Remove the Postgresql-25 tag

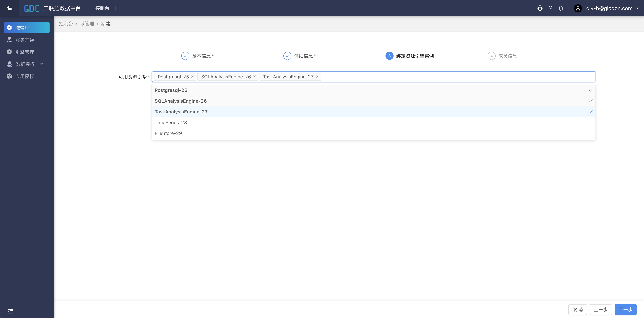coord(192,77)
